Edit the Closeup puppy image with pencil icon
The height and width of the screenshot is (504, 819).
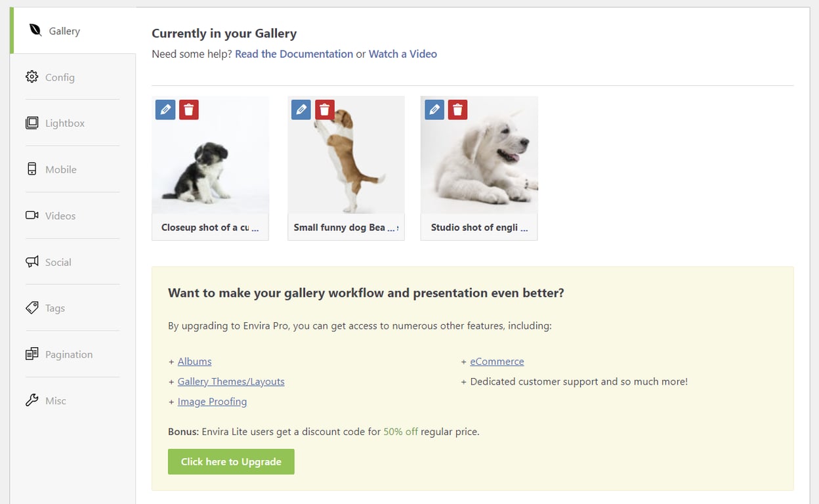point(165,110)
